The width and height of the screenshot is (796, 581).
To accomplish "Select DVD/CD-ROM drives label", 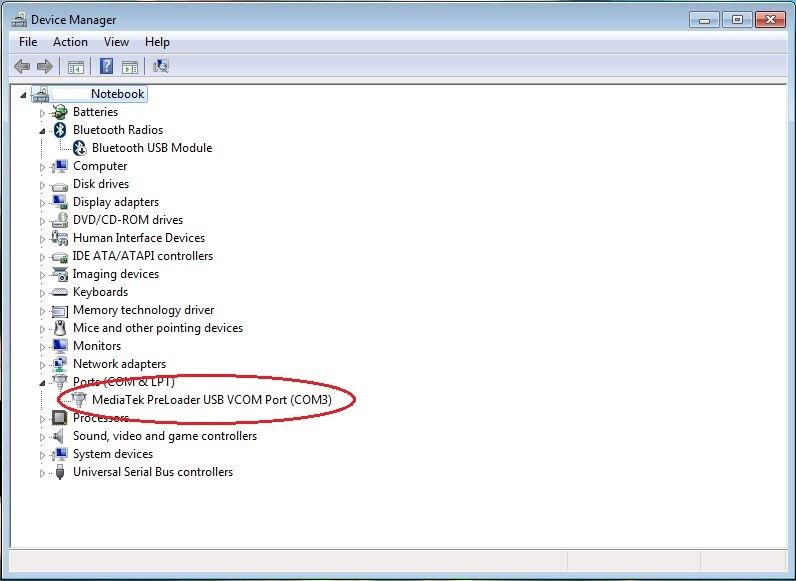I will point(128,220).
